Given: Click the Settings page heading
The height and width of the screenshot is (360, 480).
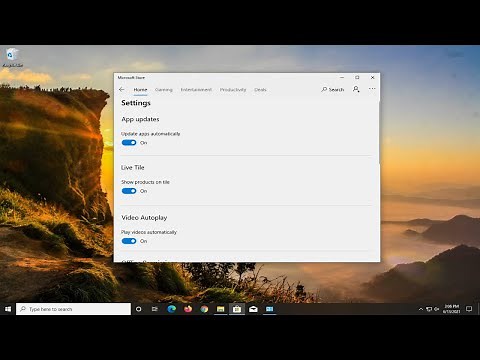Looking at the screenshot, I should point(136,103).
